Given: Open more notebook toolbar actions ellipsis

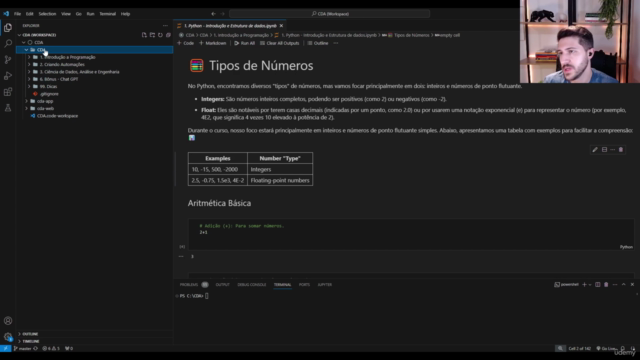Looking at the screenshot, I should [336, 43].
